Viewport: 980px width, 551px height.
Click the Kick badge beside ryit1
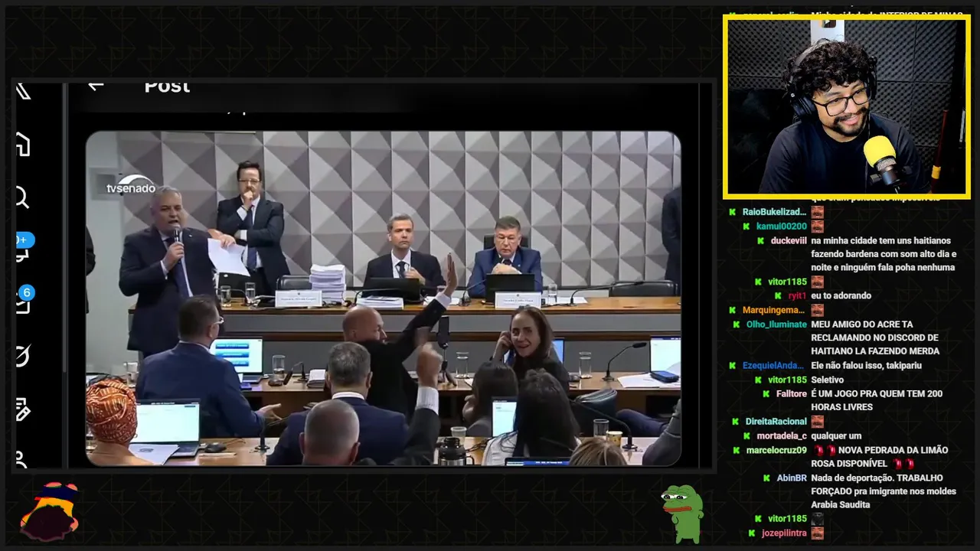coord(779,295)
